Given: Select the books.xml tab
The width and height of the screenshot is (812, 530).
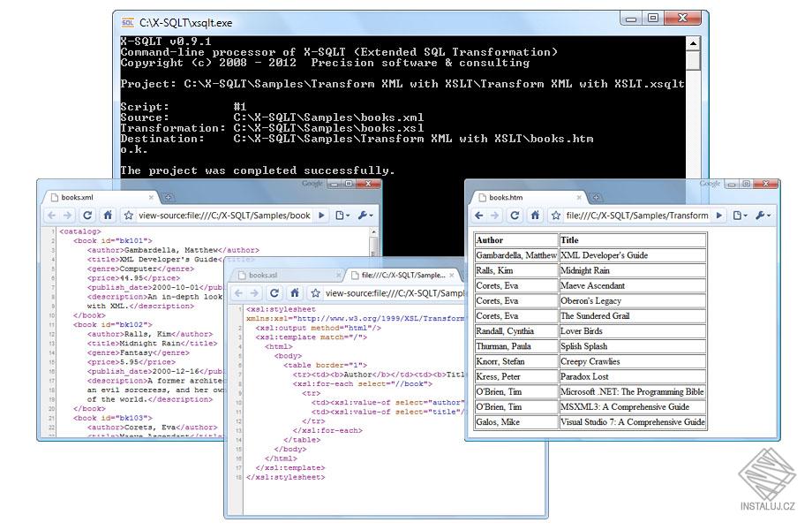Looking at the screenshot, I should pyautogui.click(x=101, y=197).
